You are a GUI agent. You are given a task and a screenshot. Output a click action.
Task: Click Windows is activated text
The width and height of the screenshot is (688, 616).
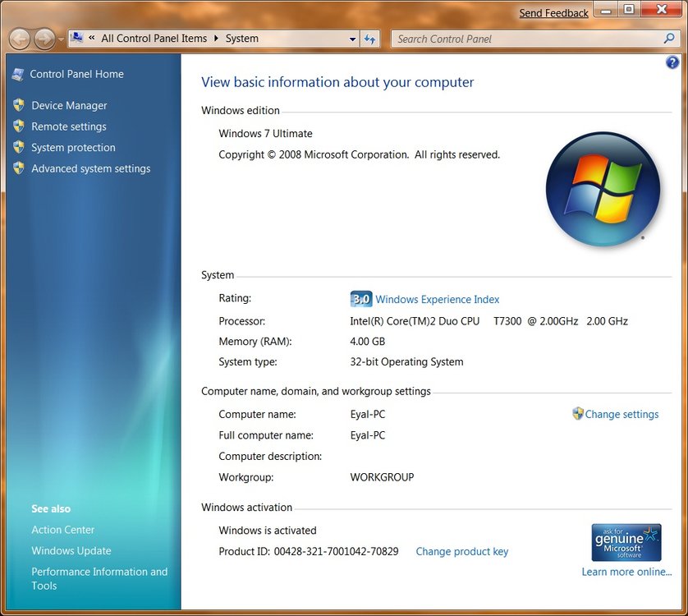tap(267, 531)
